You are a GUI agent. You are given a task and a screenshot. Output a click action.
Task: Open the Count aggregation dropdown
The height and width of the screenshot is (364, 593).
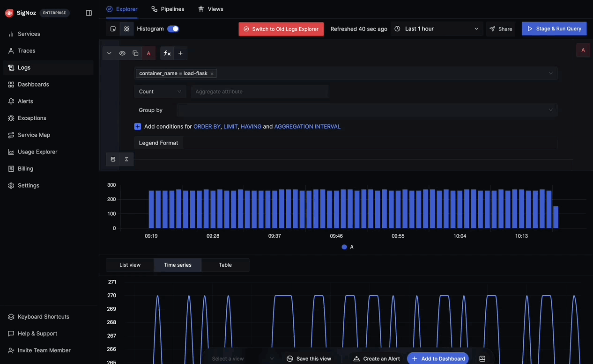click(x=160, y=92)
